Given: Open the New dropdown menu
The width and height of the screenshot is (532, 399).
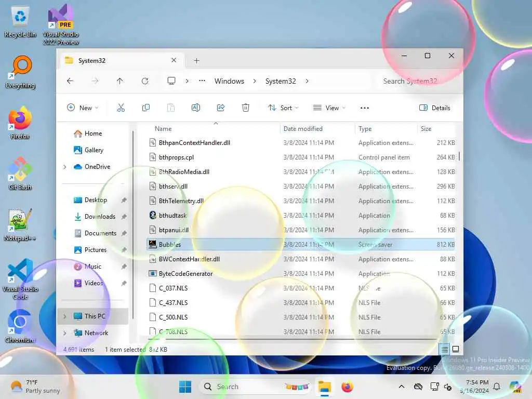Looking at the screenshot, I should (83, 108).
